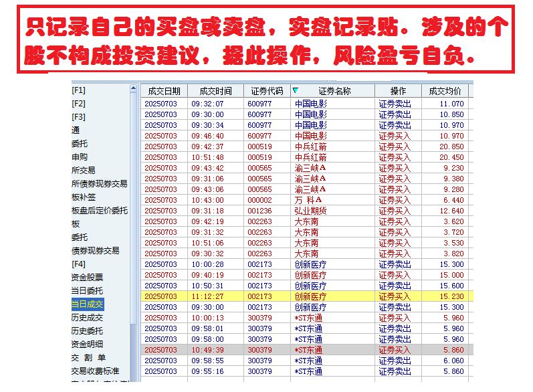Screen dimensions: 533x392
Task: Select 渝三峡A row priced 9.230
Action: coord(307,168)
